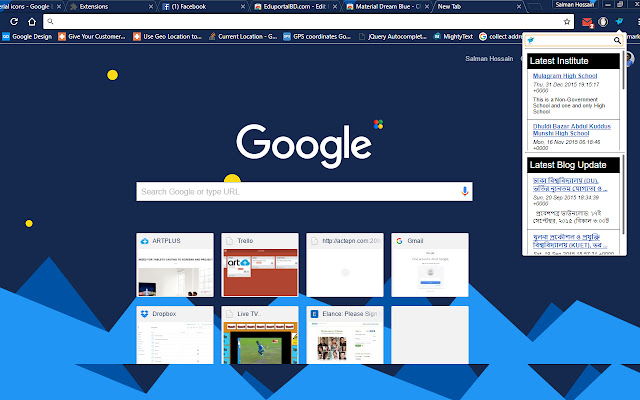Open the collect addr... bookmark

[x=500, y=37]
